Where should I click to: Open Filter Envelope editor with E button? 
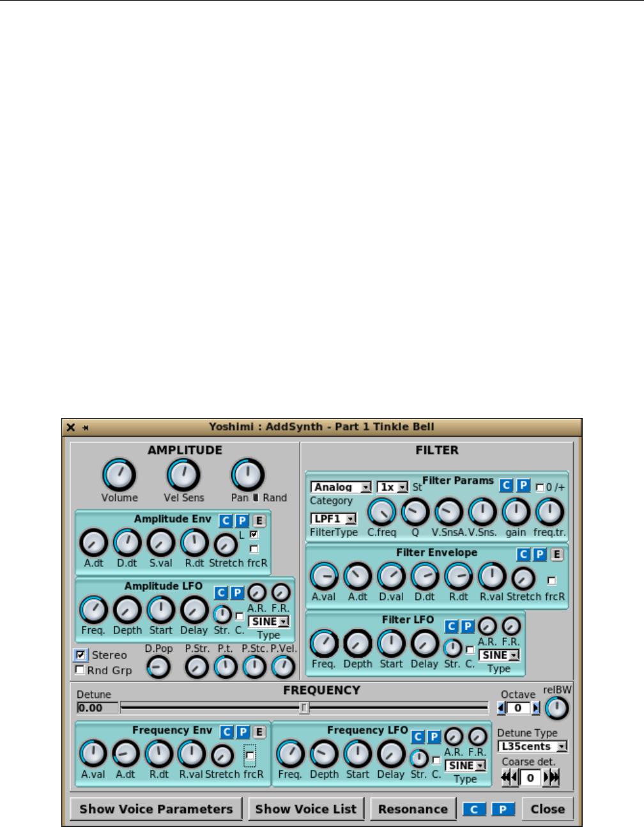(556, 554)
